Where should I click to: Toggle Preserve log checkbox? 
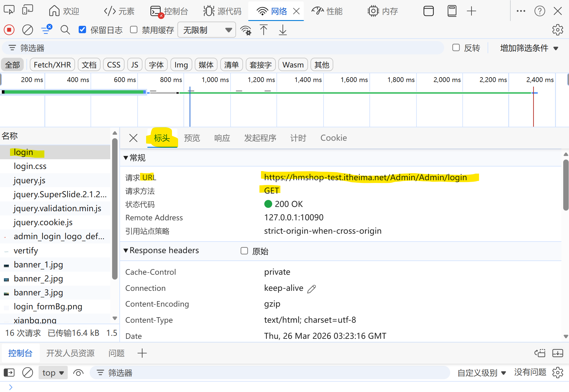[x=82, y=30]
